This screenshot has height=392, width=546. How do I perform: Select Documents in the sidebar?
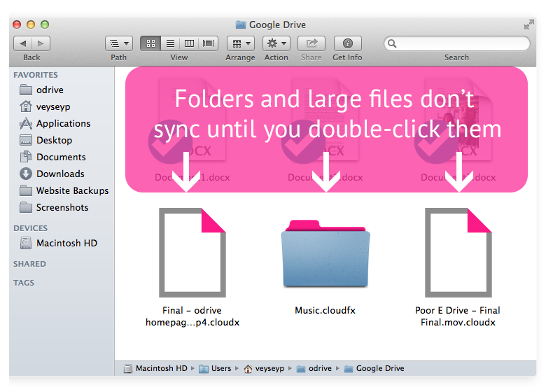pyautogui.click(x=62, y=157)
